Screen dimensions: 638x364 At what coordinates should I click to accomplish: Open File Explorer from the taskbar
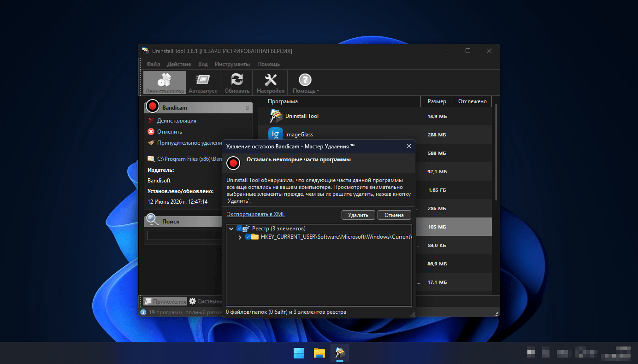319,353
